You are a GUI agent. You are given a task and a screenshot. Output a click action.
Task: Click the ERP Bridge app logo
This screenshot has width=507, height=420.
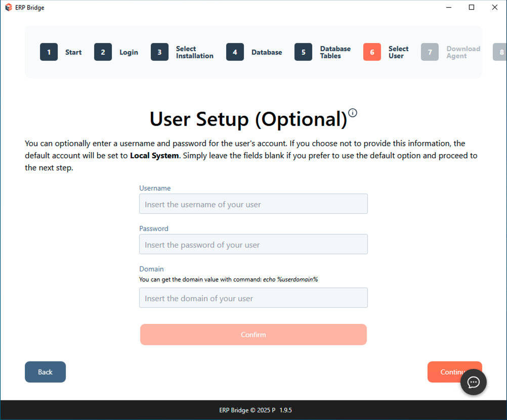[x=8, y=8]
